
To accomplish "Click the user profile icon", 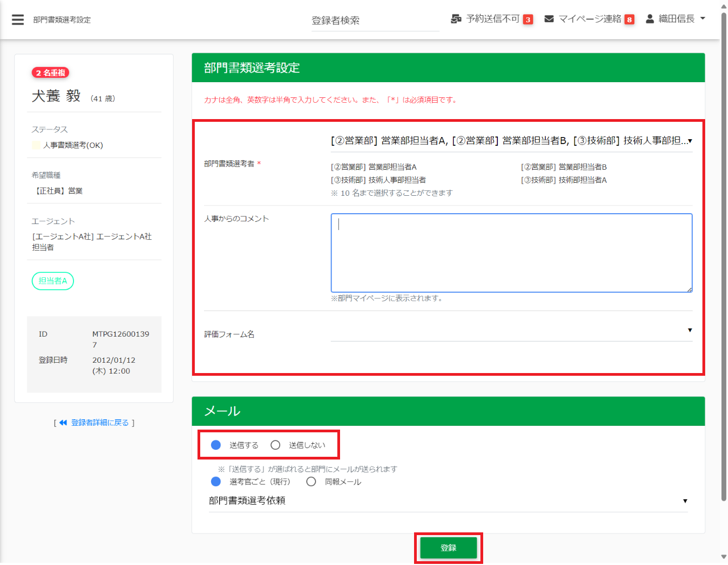I will tap(650, 19).
